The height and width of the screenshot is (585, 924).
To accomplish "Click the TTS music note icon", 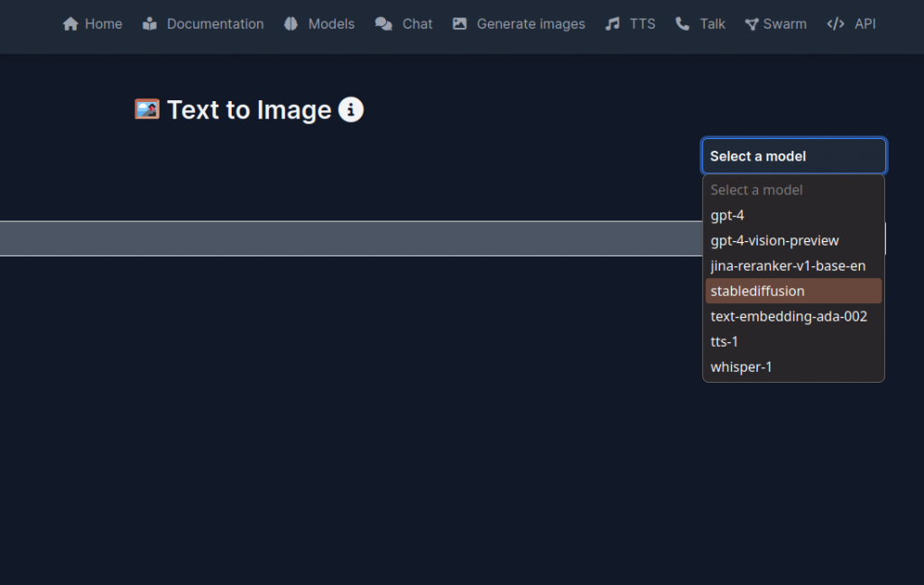I will click(x=613, y=24).
